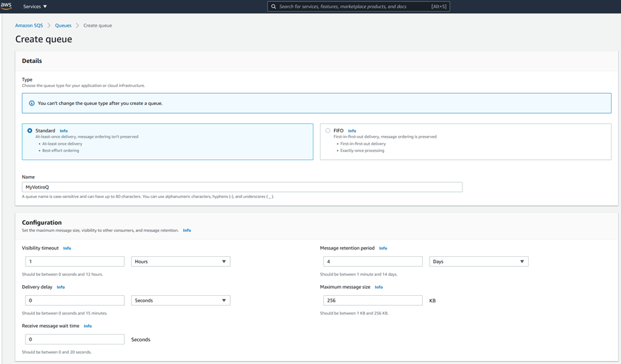The height and width of the screenshot is (364, 621).
Task: Open Delivery delay Info link
Action: click(61, 287)
